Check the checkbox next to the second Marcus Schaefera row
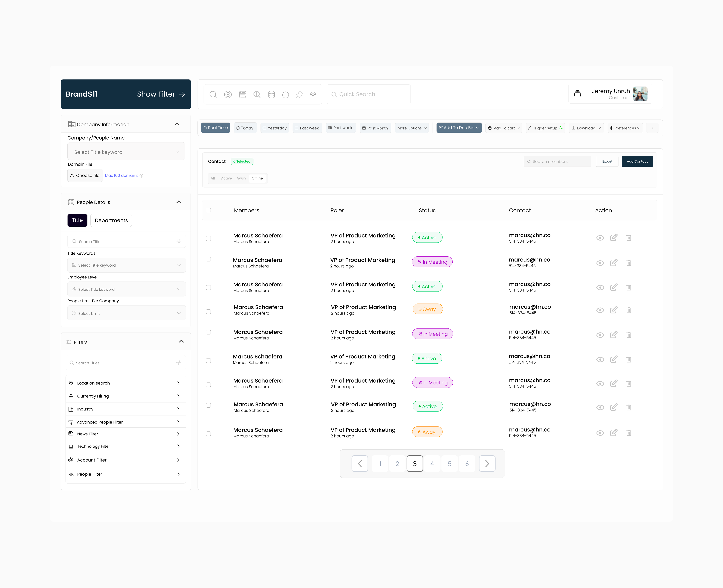723x588 pixels. pos(209,259)
